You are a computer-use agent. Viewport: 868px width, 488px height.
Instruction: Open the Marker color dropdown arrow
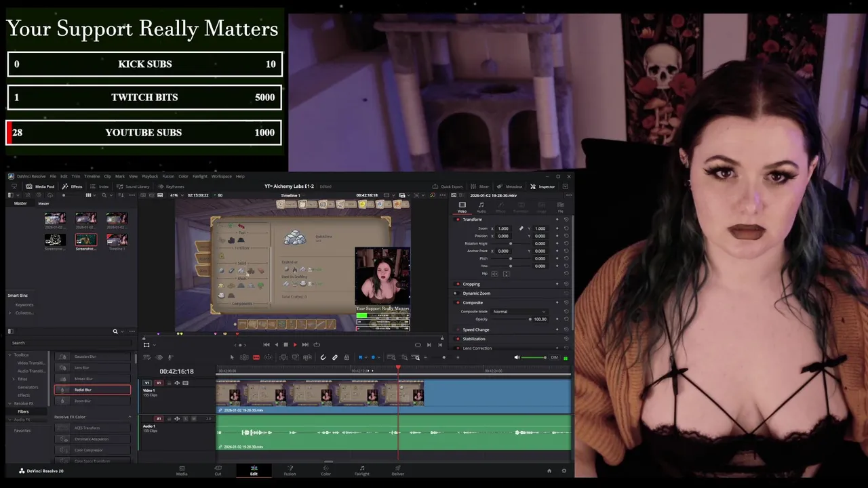click(379, 357)
